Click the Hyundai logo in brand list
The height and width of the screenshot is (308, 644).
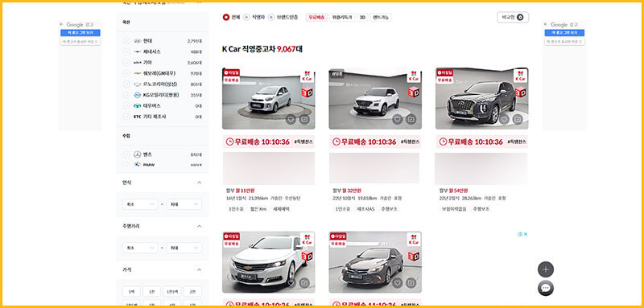click(x=137, y=41)
